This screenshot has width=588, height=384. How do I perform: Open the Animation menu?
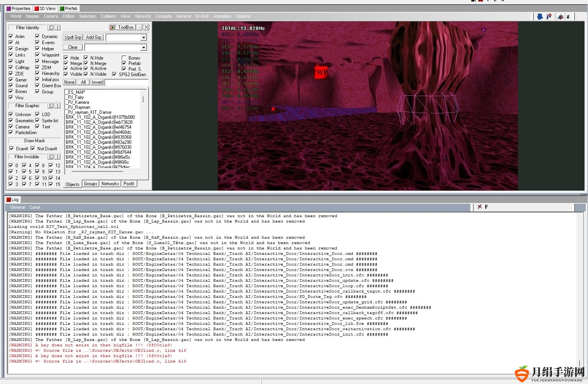[x=222, y=16]
